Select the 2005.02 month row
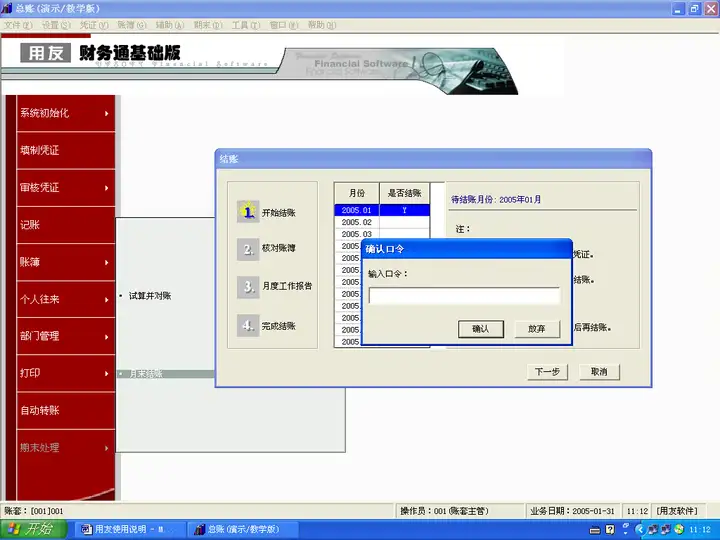Viewport: 720px width, 540px height. pos(382,222)
